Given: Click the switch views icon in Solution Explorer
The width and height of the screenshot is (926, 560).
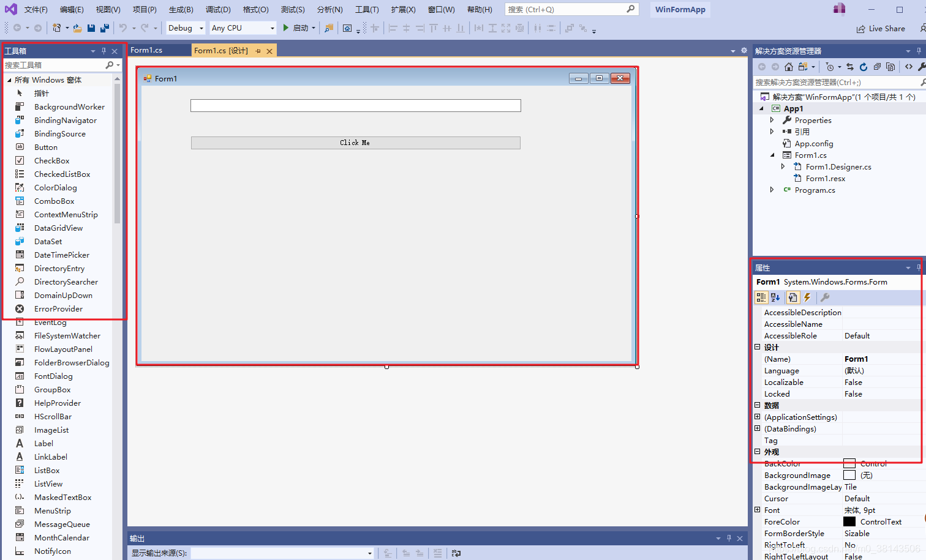Looking at the screenshot, I should 803,67.
